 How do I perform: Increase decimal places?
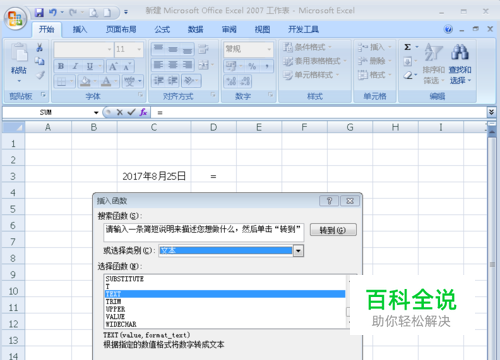coord(231,81)
